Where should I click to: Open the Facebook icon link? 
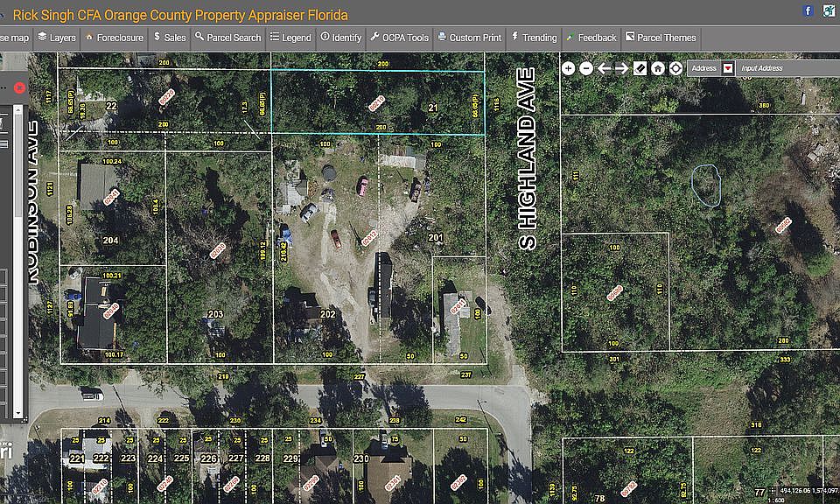pos(808,10)
